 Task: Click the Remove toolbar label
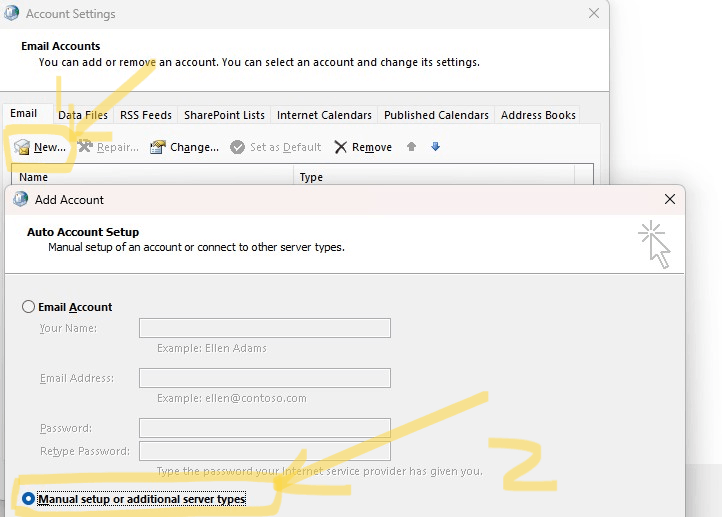click(372, 147)
